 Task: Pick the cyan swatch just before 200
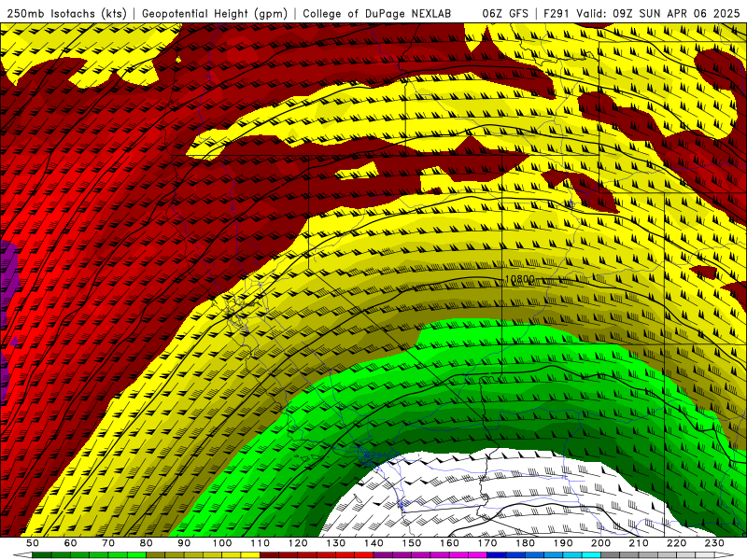[x=591, y=554]
